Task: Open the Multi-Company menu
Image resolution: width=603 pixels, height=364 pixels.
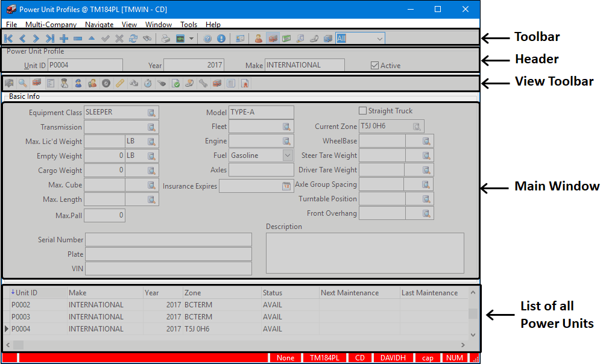Action: coord(51,25)
